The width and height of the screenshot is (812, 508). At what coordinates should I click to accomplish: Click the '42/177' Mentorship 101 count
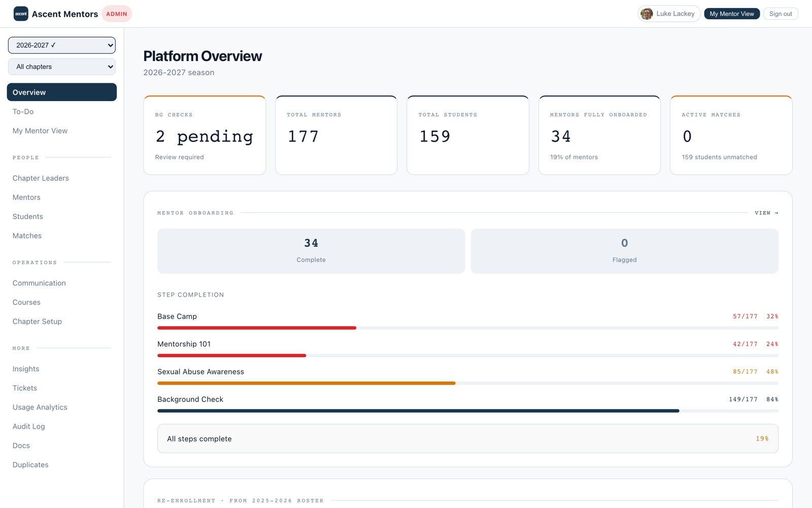tap(745, 344)
